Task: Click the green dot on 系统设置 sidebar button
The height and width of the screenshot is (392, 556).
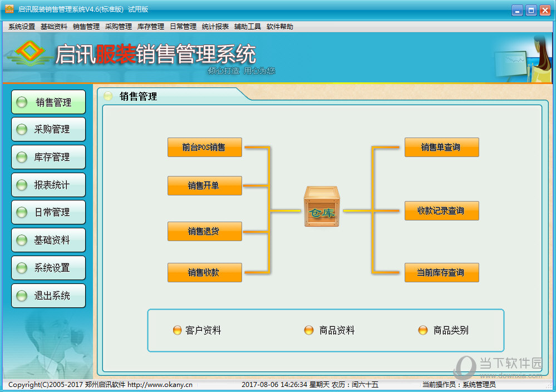Action: pyautogui.click(x=22, y=268)
